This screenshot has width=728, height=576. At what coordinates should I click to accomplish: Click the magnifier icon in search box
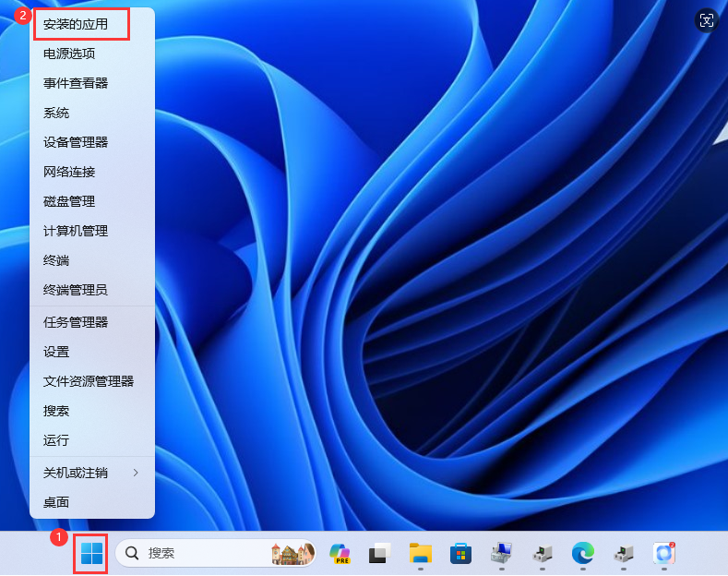[132, 553]
